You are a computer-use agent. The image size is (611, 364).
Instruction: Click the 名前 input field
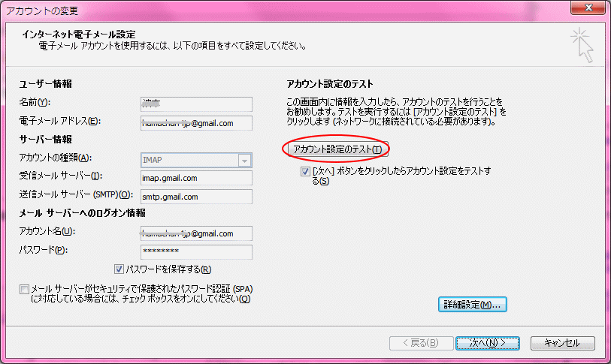tap(196, 104)
